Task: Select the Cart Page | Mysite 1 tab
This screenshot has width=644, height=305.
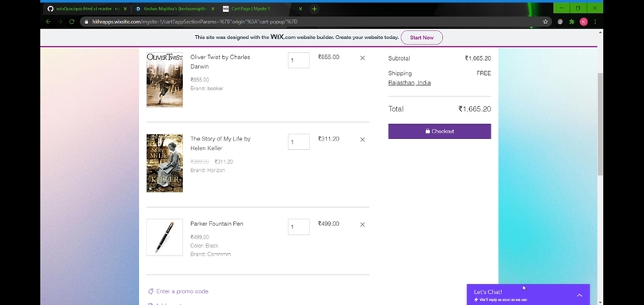Action: pos(262,9)
